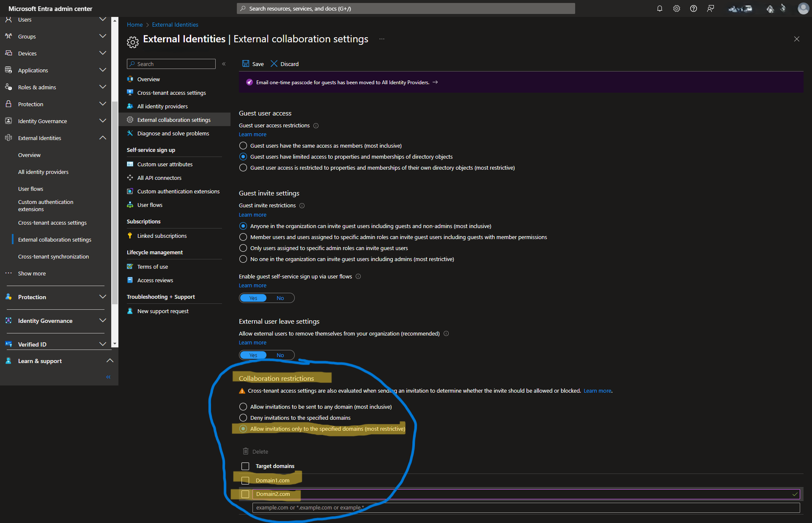Expand the Applications sidebar section

[103, 70]
